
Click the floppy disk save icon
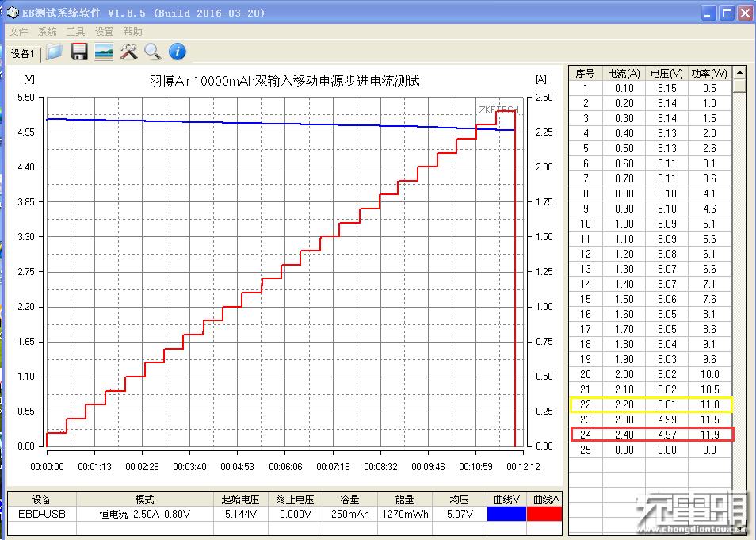[x=79, y=52]
